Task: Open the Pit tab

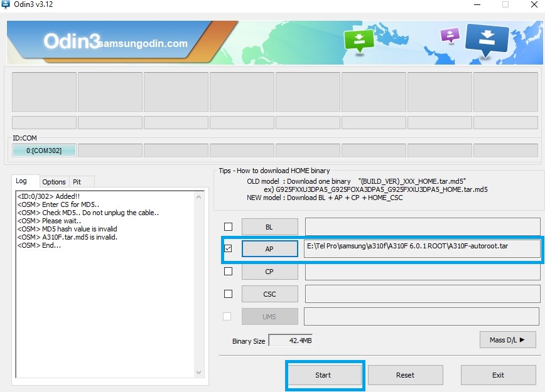Action: 77,182
